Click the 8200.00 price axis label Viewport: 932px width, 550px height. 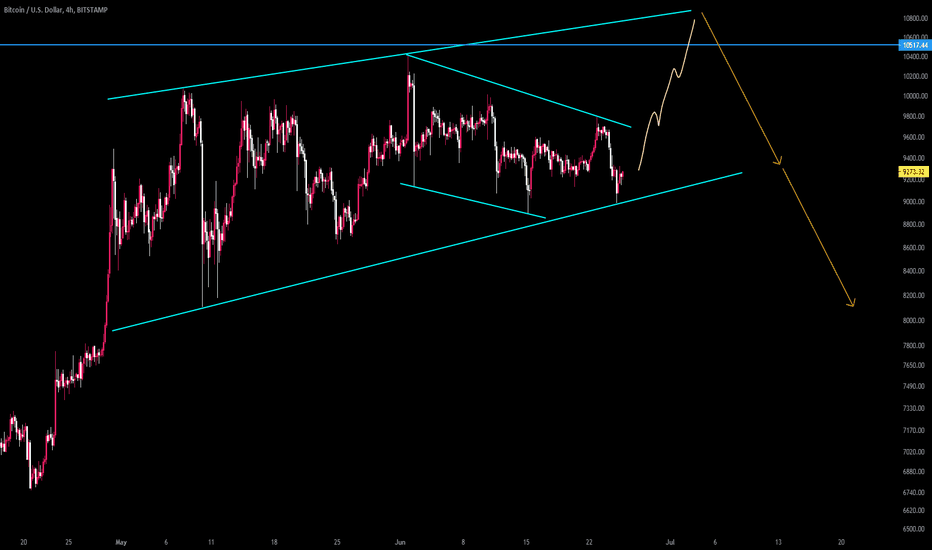(x=915, y=296)
